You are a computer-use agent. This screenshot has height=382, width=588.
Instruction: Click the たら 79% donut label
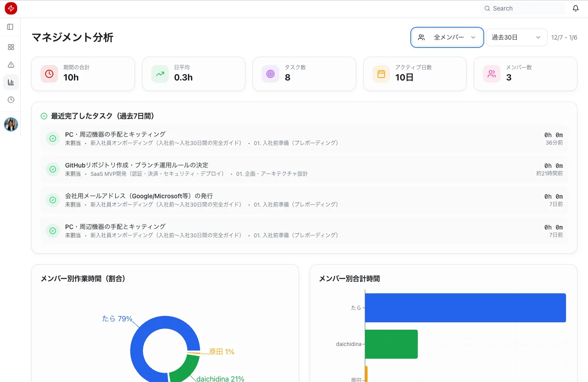117,319
